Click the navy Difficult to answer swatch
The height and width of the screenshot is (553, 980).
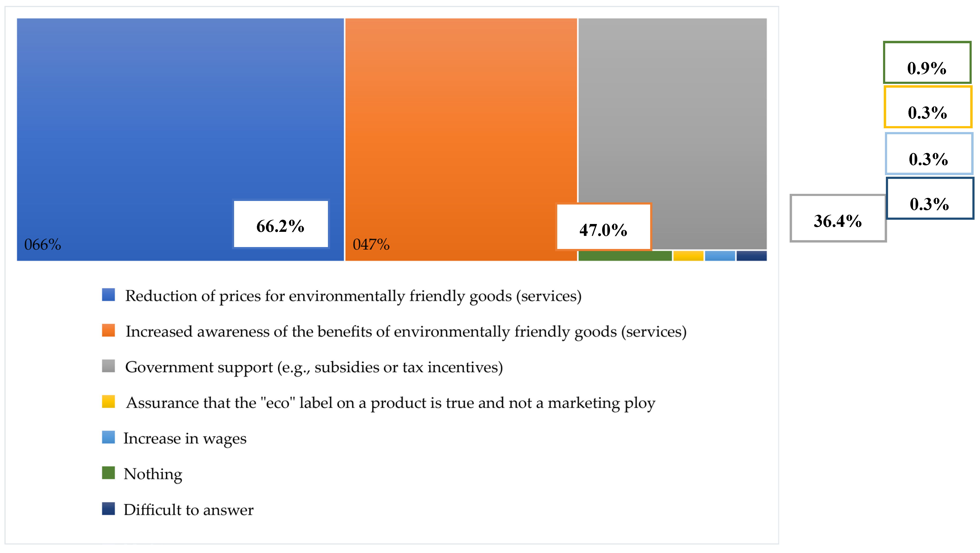pyautogui.click(x=108, y=509)
